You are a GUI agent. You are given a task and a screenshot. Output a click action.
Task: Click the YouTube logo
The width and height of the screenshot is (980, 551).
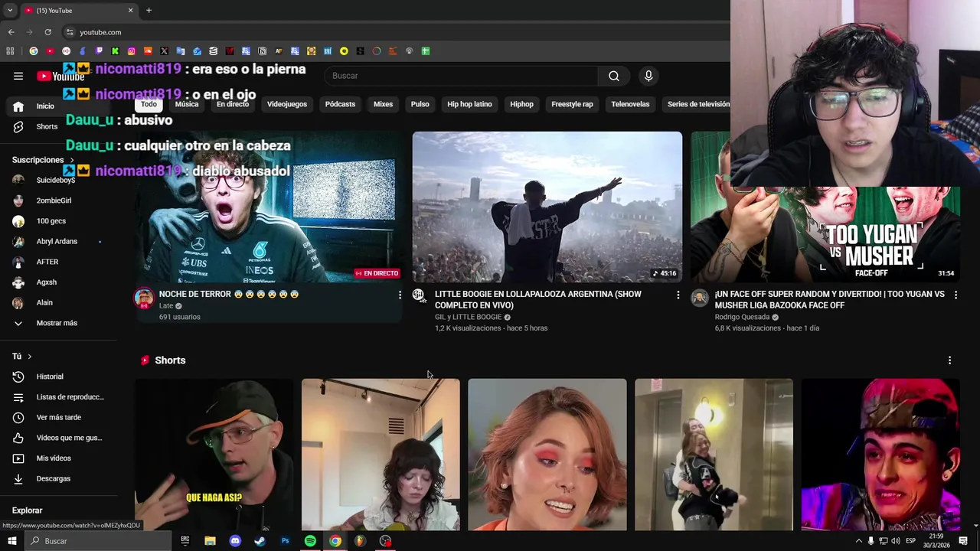pyautogui.click(x=60, y=76)
